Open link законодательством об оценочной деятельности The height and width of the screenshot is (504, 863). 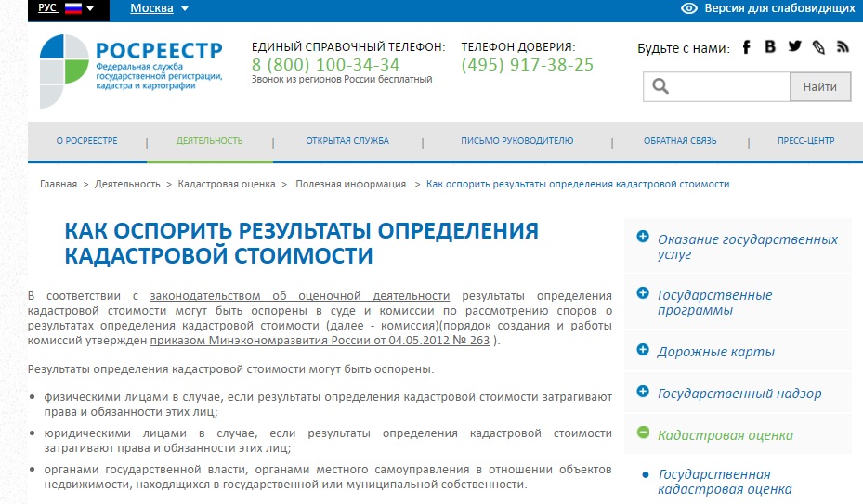(x=299, y=296)
